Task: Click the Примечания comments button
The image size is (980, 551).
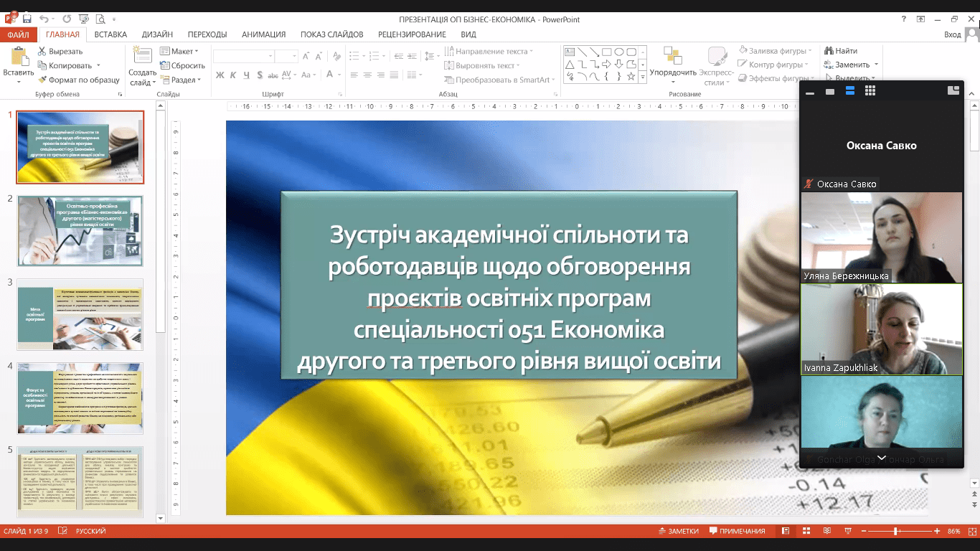Action: [x=737, y=532]
